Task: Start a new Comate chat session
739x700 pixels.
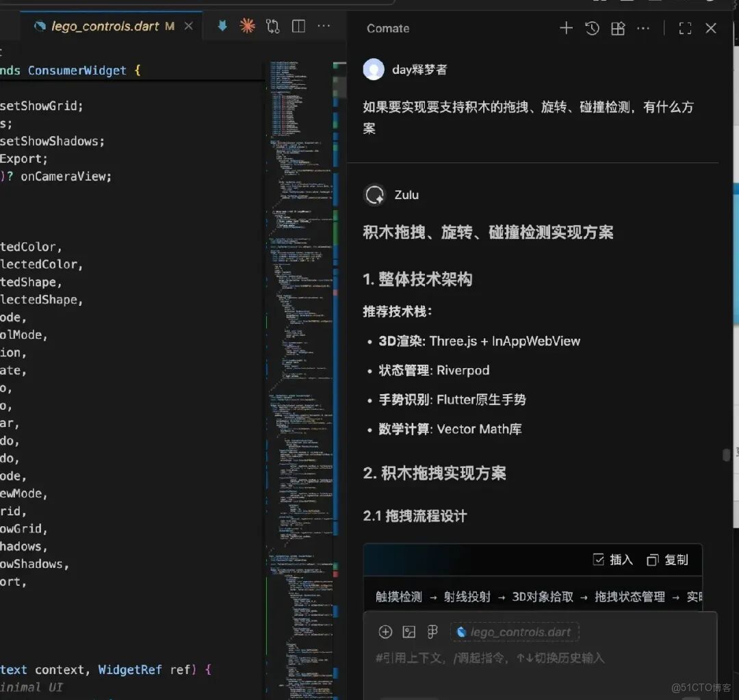Action: pyautogui.click(x=567, y=28)
